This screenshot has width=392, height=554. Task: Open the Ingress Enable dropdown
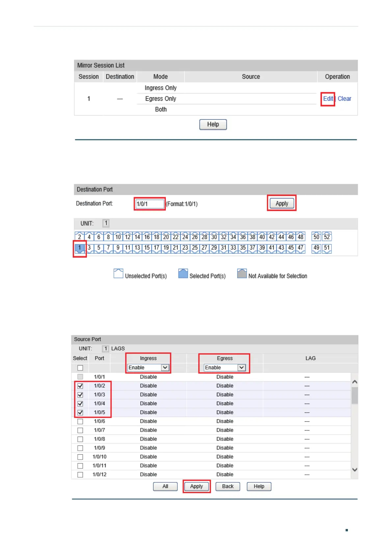(x=148, y=367)
